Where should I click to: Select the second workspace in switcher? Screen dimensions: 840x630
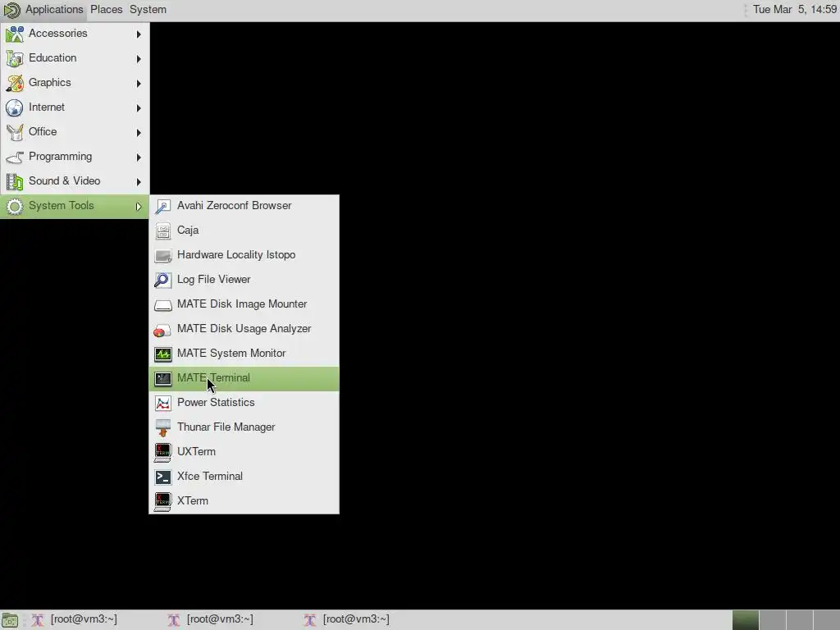pos(773,620)
